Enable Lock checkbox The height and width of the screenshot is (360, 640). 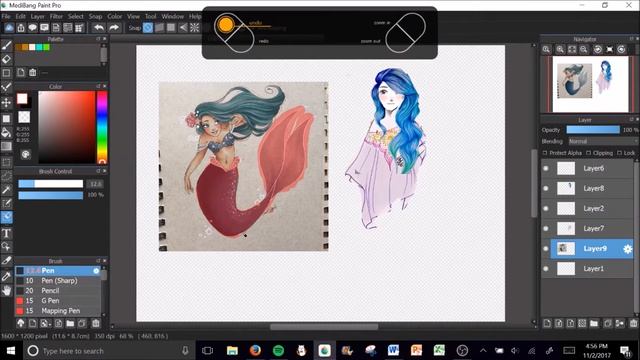[620, 153]
